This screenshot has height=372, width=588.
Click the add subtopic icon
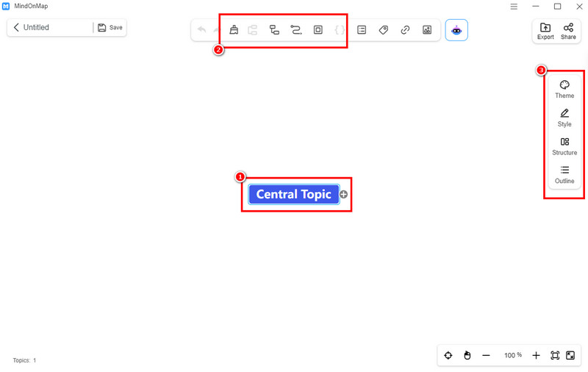point(274,29)
